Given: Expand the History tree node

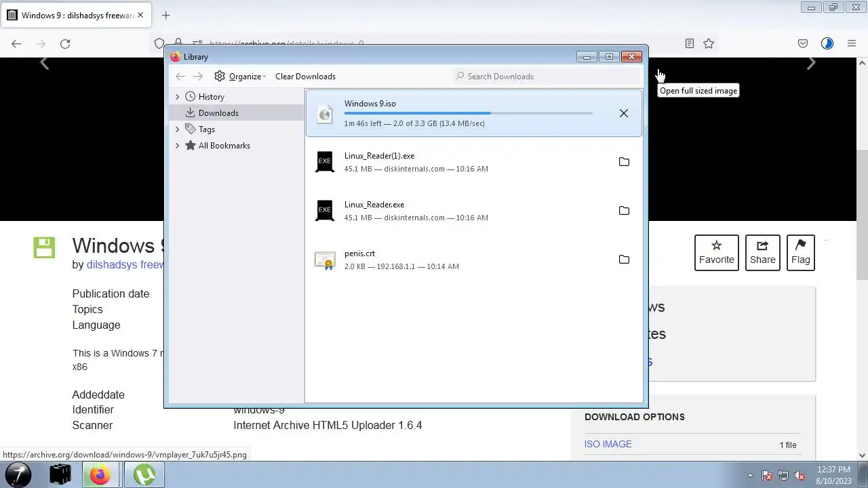Looking at the screenshot, I should pos(178,97).
